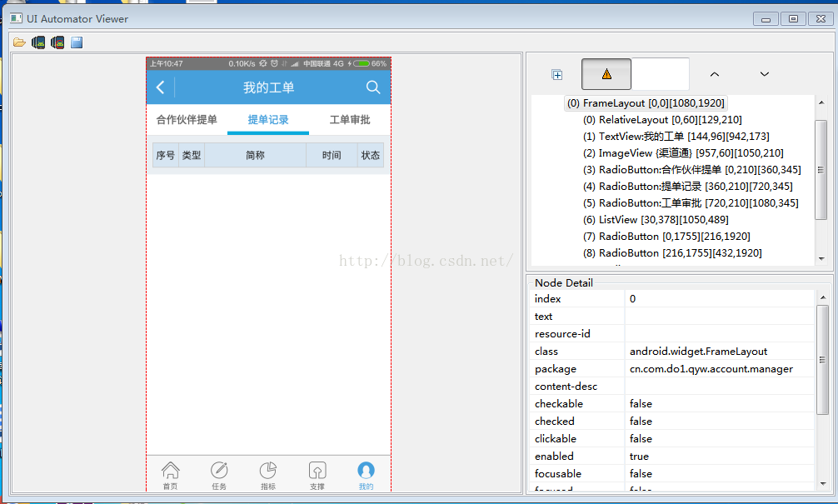This screenshot has height=504, width=838.
Task: Select the 合作伙伴提单 radio button in the screenshot
Action: click(x=187, y=120)
